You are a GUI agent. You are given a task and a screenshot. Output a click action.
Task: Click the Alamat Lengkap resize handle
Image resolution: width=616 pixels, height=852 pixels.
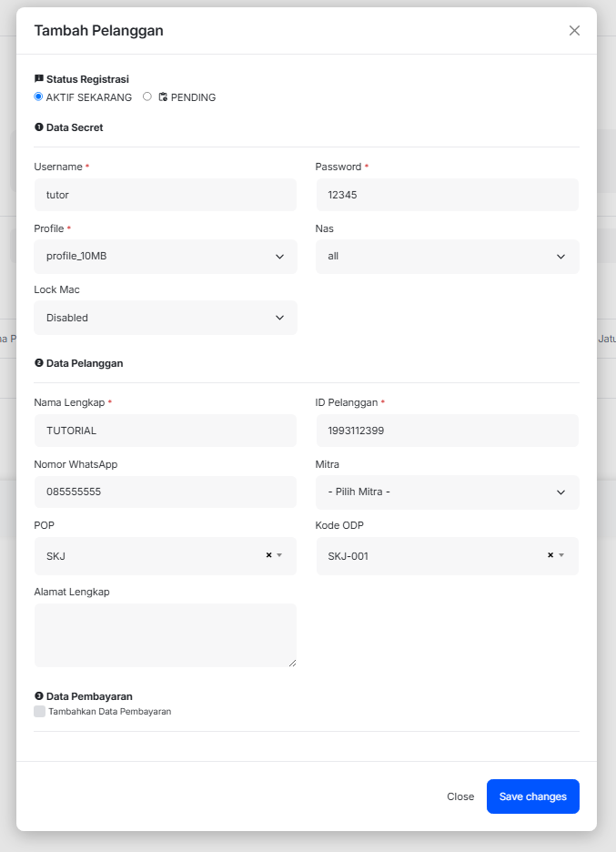click(x=293, y=663)
